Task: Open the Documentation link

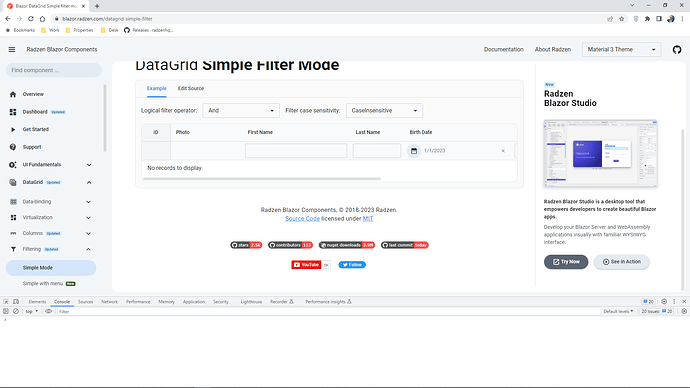Action: 503,50
